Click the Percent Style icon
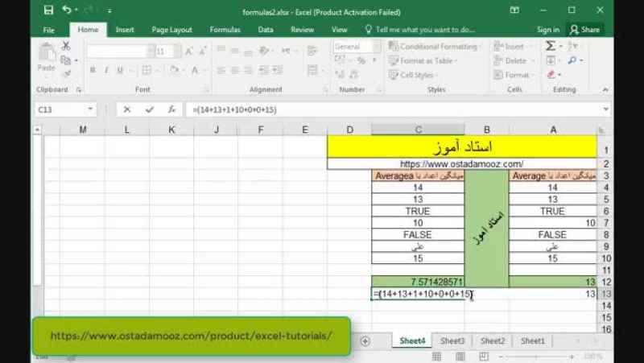The width and height of the screenshot is (644, 363). tap(361, 61)
